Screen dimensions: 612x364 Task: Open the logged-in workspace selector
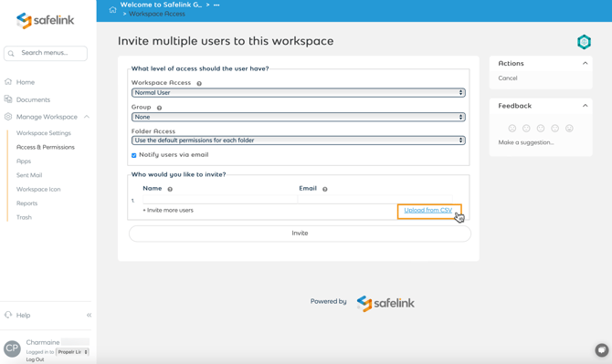pyautogui.click(x=72, y=352)
